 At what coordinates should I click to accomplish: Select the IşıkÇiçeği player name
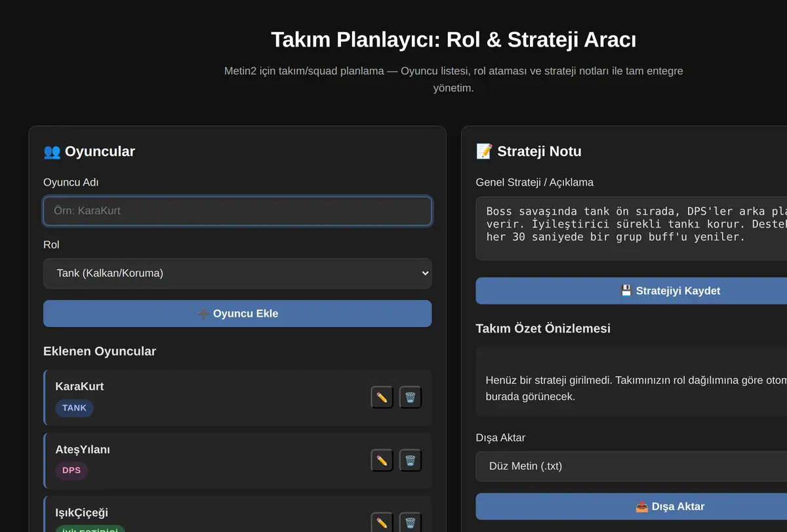pyautogui.click(x=82, y=512)
